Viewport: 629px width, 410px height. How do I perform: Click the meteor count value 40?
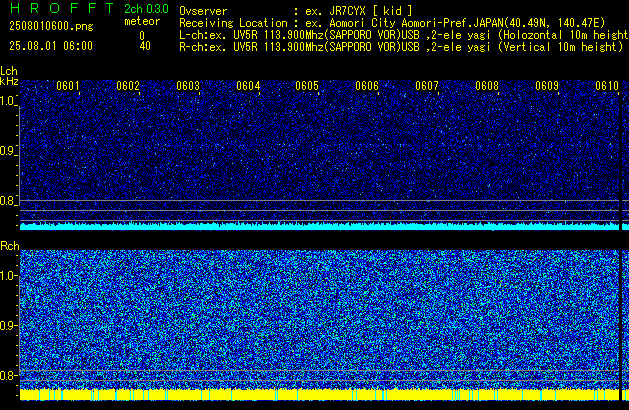pyautogui.click(x=145, y=46)
